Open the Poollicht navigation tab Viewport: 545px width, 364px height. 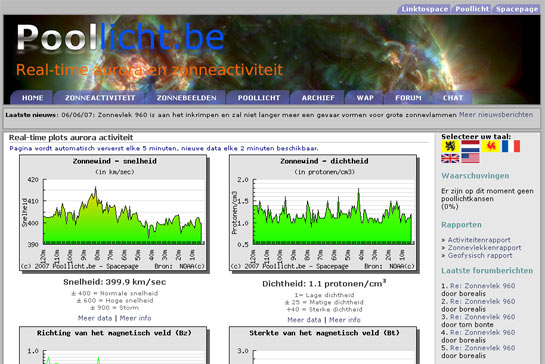coord(259,98)
